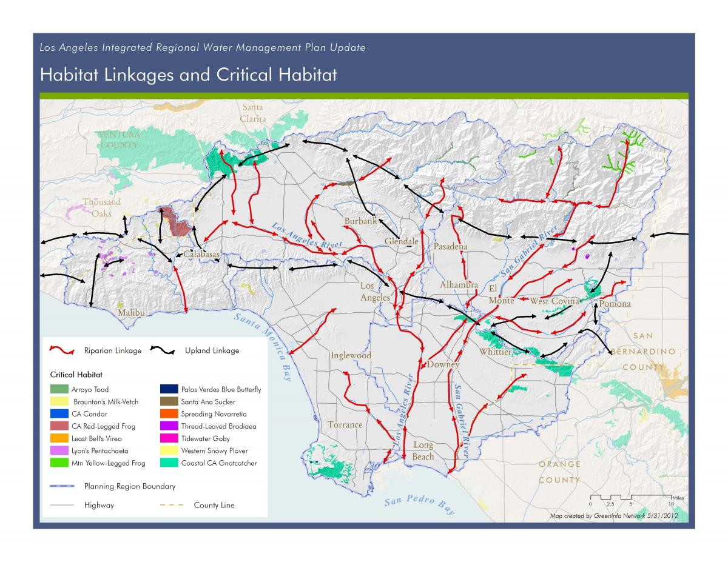The height and width of the screenshot is (562, 728).
Task: Click the Thousand Oaks map label
Action: 102,207
